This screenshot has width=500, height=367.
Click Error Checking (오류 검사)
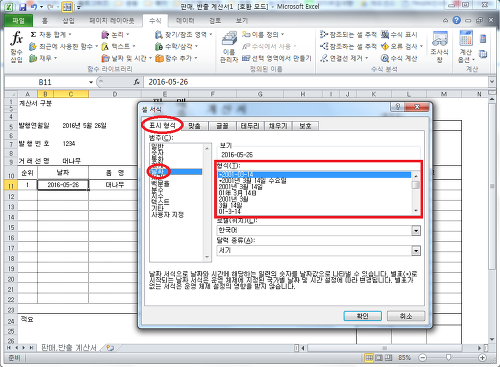(402, 46)
